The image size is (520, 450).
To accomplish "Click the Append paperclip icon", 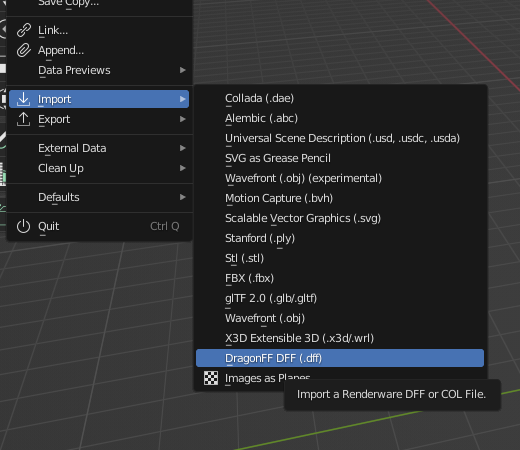I will [x=24, y=50].
